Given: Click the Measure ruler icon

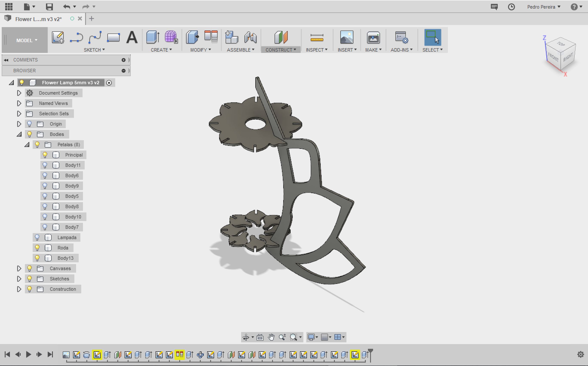Looking at the screenshot, I should pos(317,38).
